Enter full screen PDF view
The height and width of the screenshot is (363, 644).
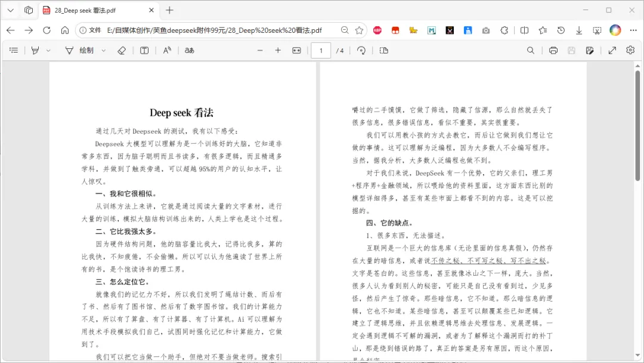pos(612,50)
